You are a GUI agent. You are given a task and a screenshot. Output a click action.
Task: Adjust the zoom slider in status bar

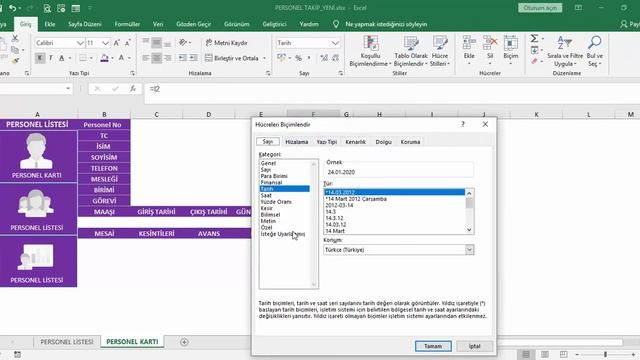click(605, 354)
